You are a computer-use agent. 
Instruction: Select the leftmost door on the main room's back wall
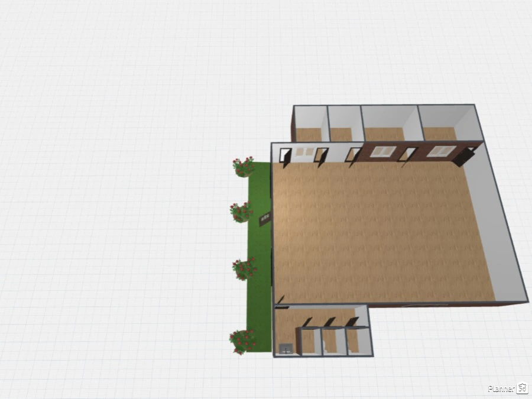286,156
